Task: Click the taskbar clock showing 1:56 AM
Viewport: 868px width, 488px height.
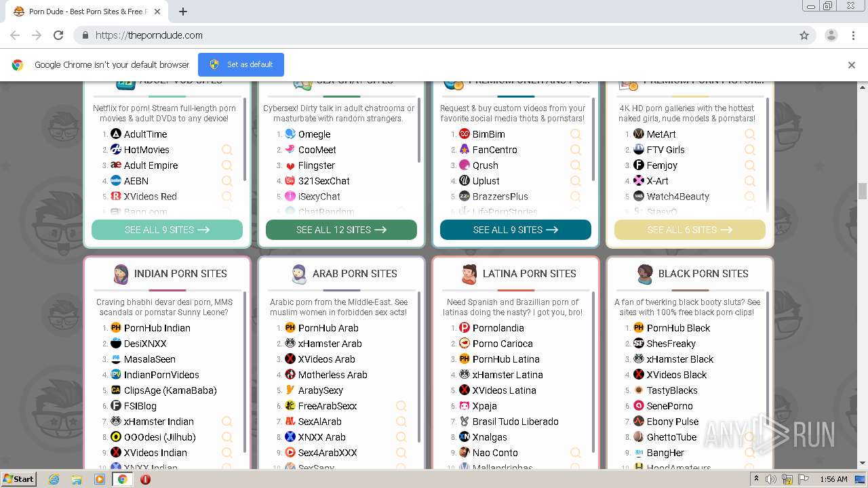Action: [x=833, y=479]
